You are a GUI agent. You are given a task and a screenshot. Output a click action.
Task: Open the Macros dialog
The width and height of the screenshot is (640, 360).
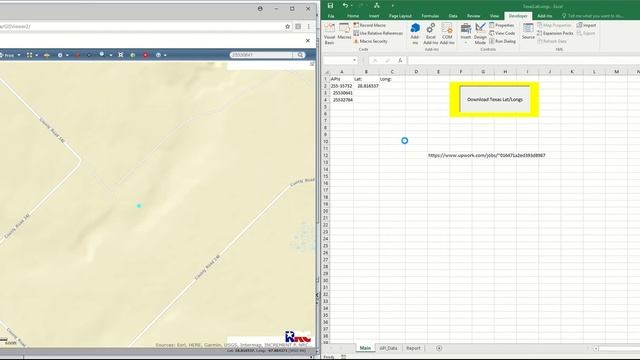click(x=344, y=31)
